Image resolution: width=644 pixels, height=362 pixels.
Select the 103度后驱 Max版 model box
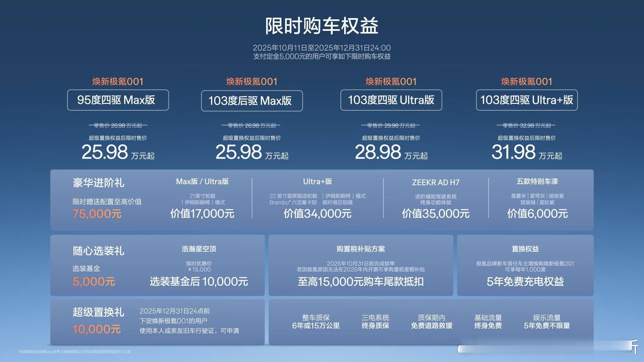tap(252, 101)
